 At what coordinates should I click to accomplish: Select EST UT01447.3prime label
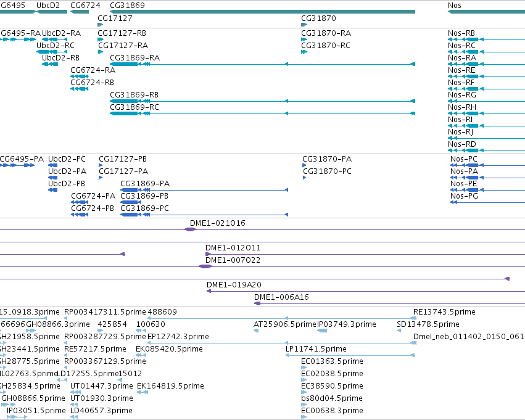[x=102, y=386]
